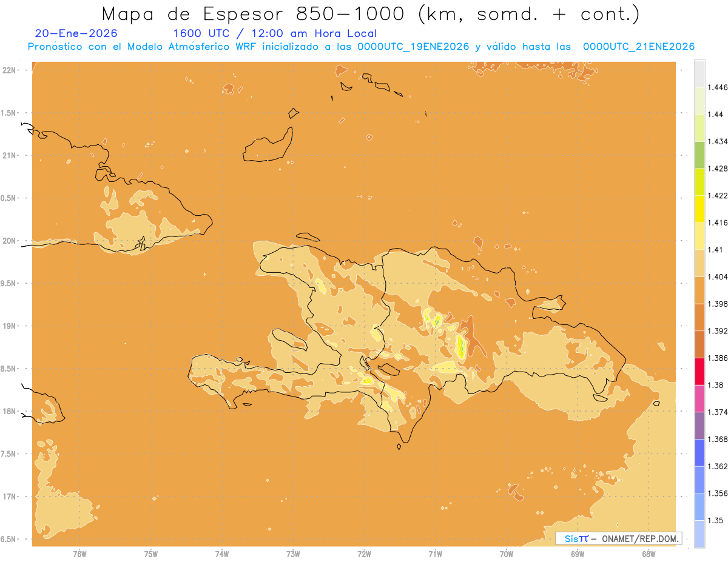Screen dimensions: 728x562
Task: Pick the purple legend swatch above 1.368
Action: click(699, 426)
